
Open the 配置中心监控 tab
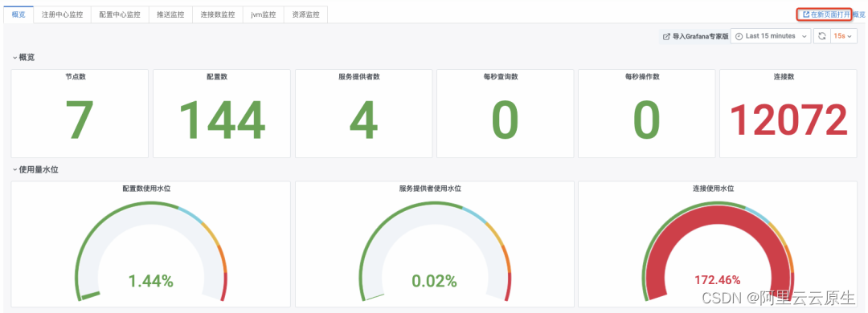(x=120, y=15)
